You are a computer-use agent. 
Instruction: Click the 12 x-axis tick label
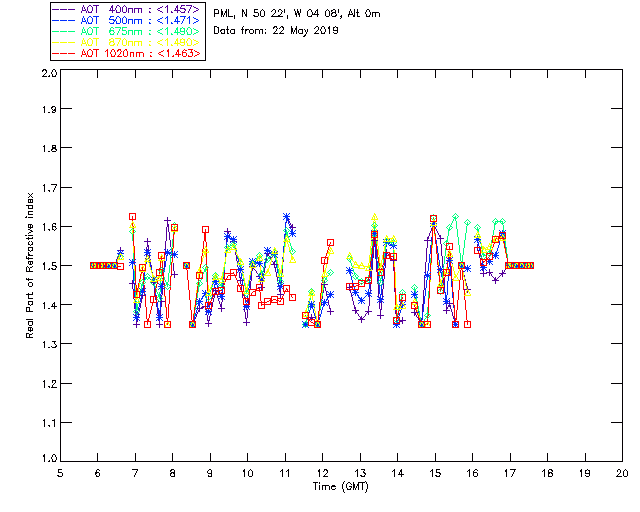(x=322, y=473)
